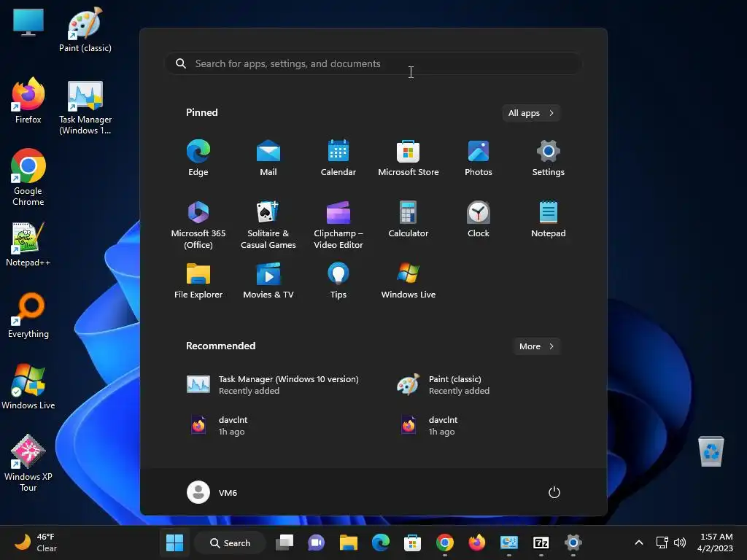Select the This PC desktop icon
The width and height of the screenshot is (747, 560).
[28, 23]
